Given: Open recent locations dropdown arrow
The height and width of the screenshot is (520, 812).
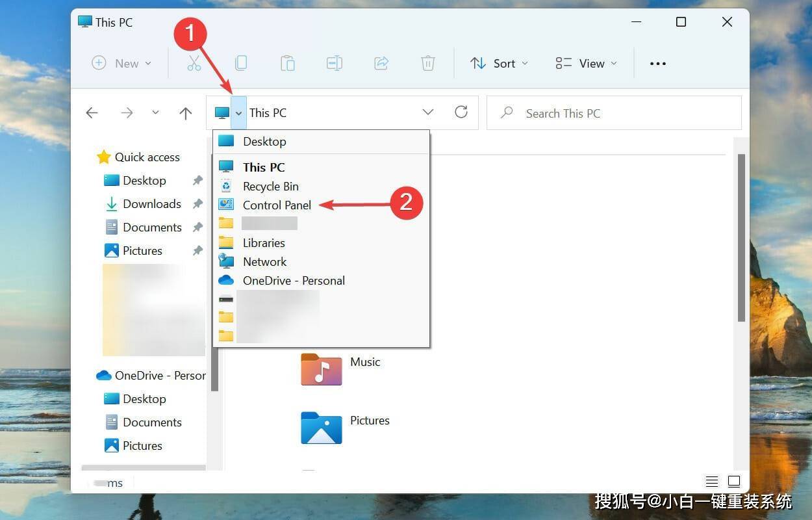Looking at the screenshot, I should pyautogui.click(x=155, y=113).
